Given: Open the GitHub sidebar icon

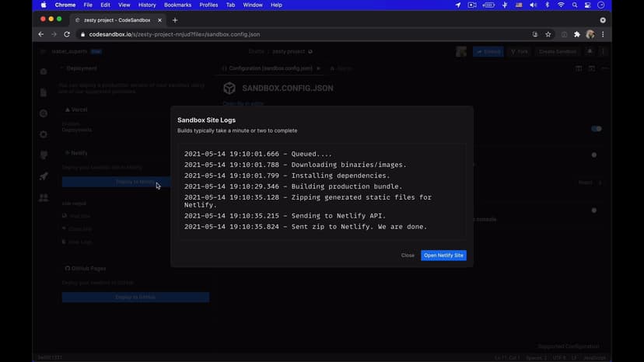Looking at the screenshot, I should pos(44,155).
